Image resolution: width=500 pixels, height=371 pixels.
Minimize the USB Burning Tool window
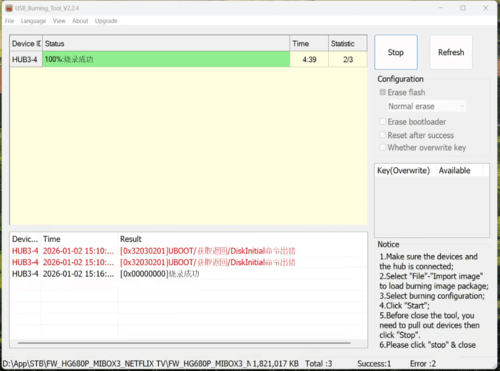(x=441, y=8)
